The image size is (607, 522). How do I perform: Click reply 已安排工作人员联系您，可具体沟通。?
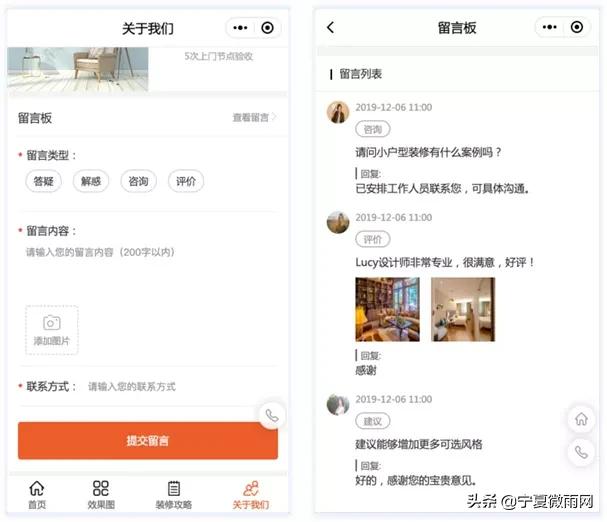[x=442, y=189]
